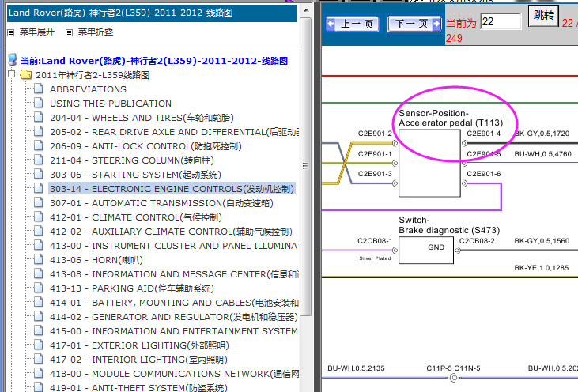
Task: Click page icon for 412-01 CLIMATE CONTROL
Action: pos(38,217)
